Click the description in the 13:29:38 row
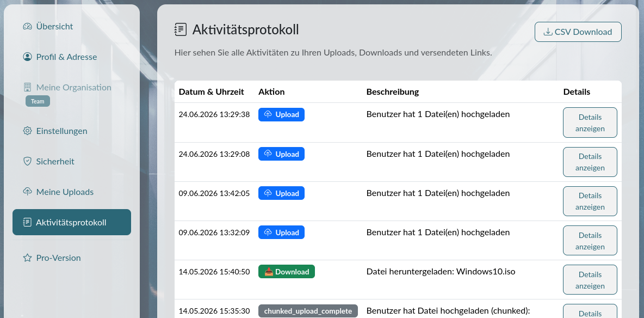This screenshot has width=644, height=318. [438, 114]
